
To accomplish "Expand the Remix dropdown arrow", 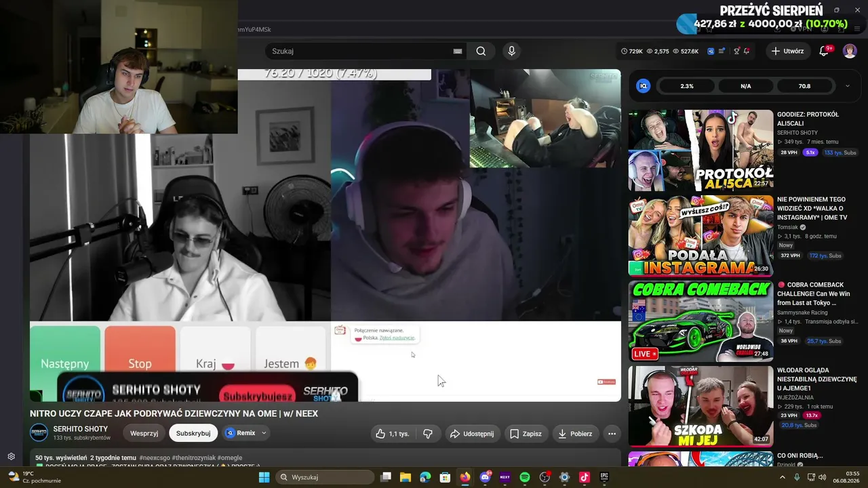I will 264,433.
